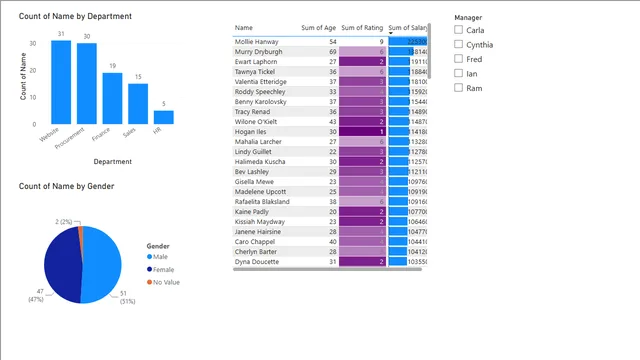Screen dimensions: 640x360
Task: Click the Count of Name by Gender title
Action: (x=66, y=186)
